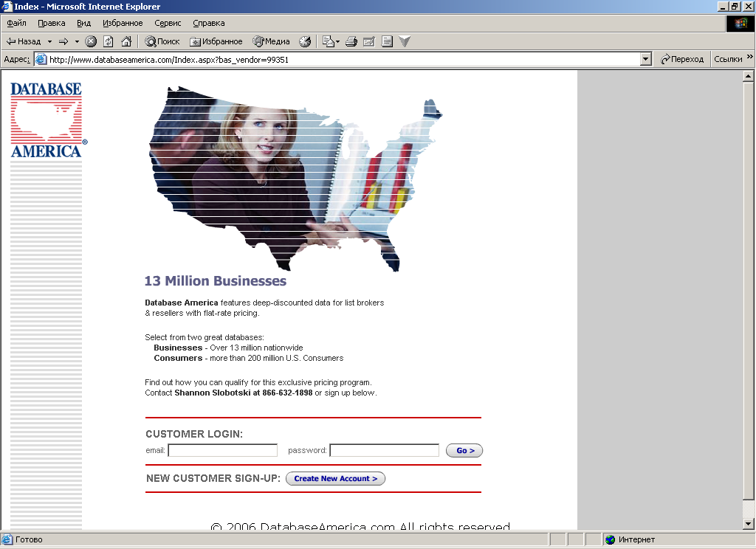Open the Избранное menu in menu bar
Image resolution: width=756 pixels, height=549 pixels.
click(123, 23)
